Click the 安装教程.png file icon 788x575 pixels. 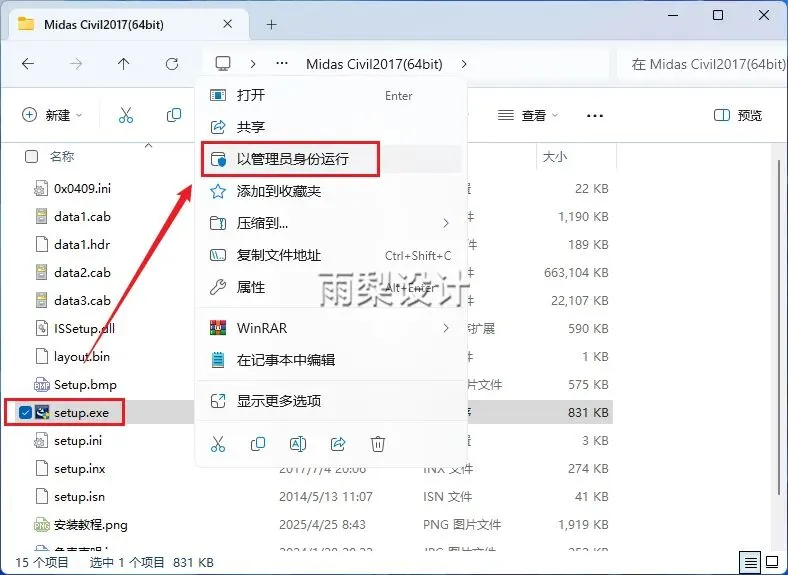pos(42,525)
